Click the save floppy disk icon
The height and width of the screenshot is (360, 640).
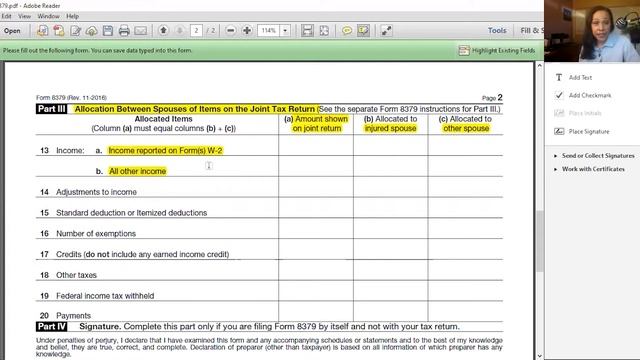[x=108, y=31]
